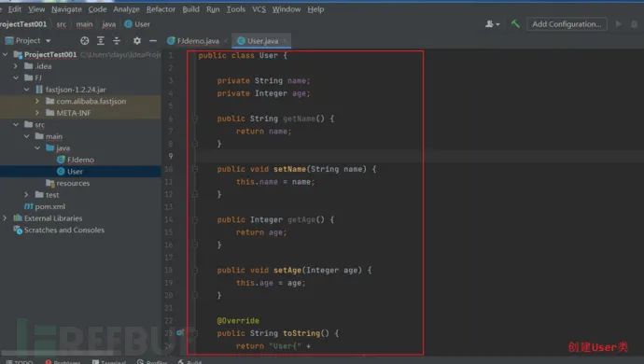Toggle fold marker at setName method

tap(195, 169)
